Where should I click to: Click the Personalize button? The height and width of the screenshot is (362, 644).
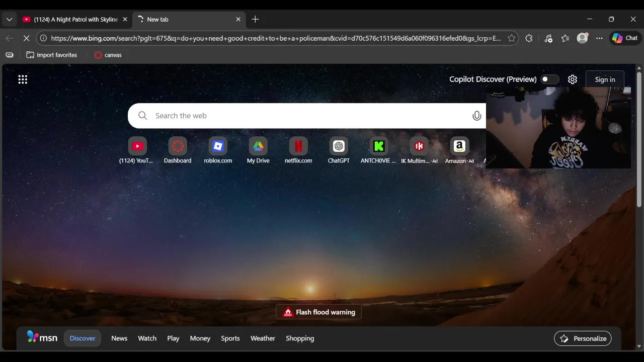(583, 338)
